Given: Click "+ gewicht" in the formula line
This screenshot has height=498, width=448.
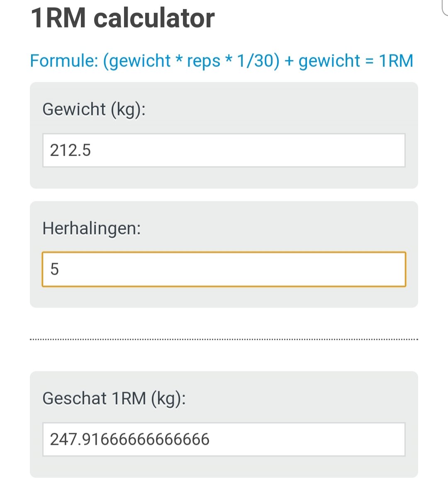Looking at the screenshot, I should [322, 61].
